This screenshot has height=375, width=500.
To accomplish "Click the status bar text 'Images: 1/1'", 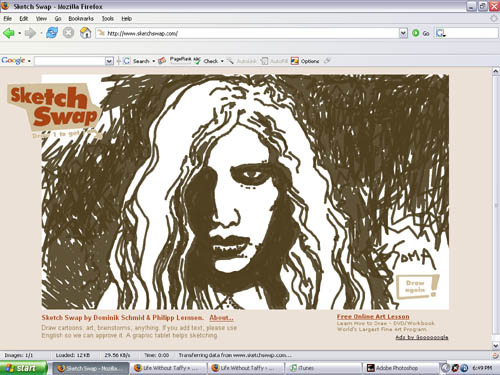I will pyautogui.click(x=19, y=355).
